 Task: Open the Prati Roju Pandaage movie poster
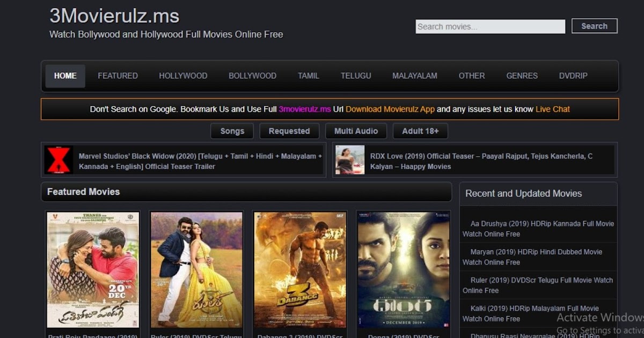point(93,269)
